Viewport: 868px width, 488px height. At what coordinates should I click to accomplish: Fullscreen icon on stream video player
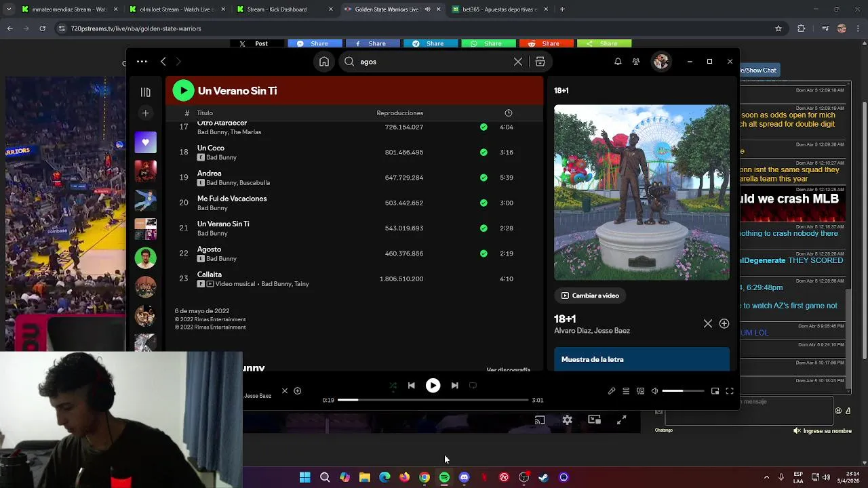pyautogui.click(x=621, y=420)
